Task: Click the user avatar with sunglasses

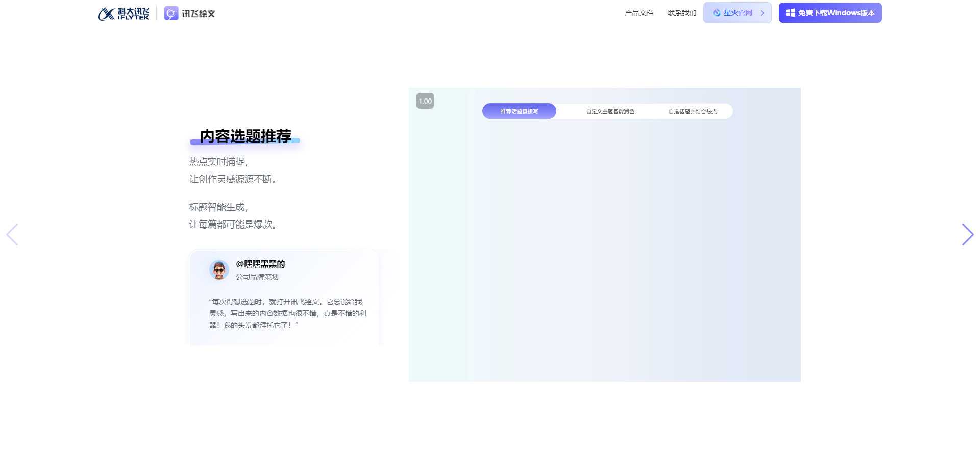Action: (219, 270)
